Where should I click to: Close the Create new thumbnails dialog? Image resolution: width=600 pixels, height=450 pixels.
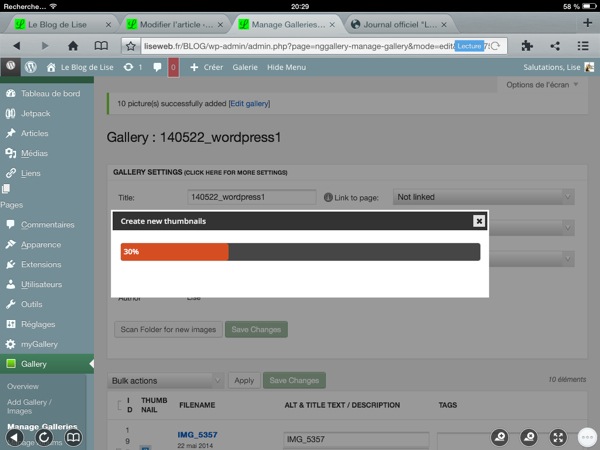(479, 221)
